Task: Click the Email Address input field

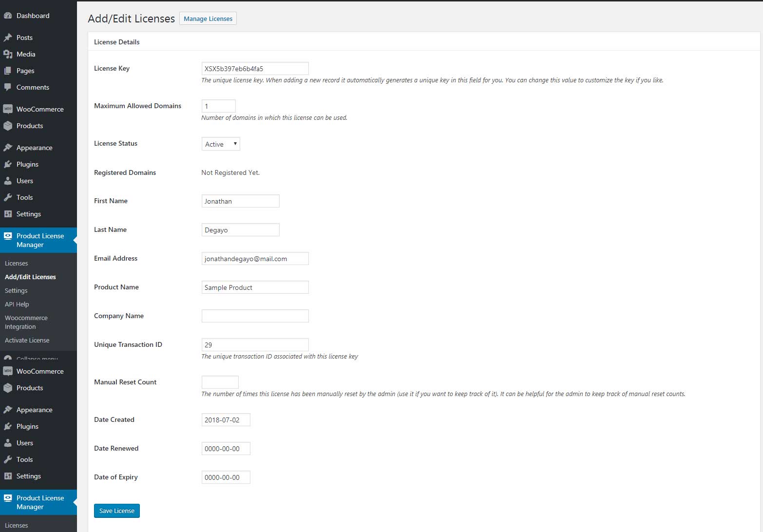Action: [255, 259]
